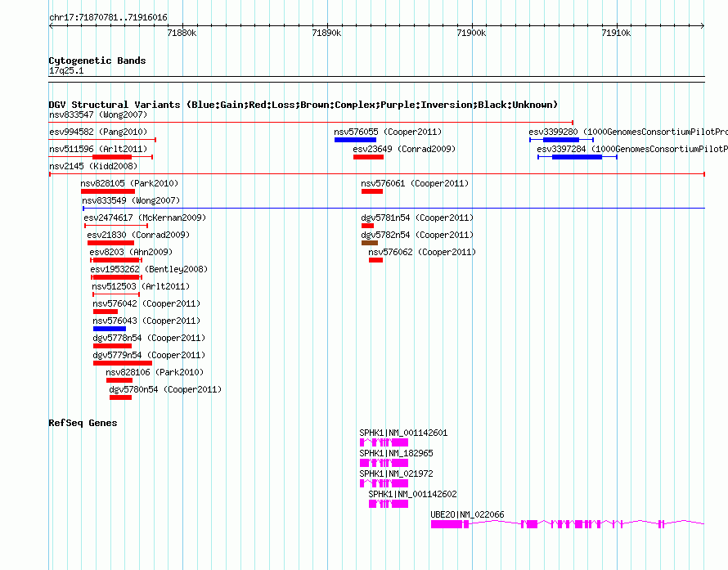Select the SPHK1|NM_021972 transcript label
Viewport: 728px width, 570px height.
point(396,474)
